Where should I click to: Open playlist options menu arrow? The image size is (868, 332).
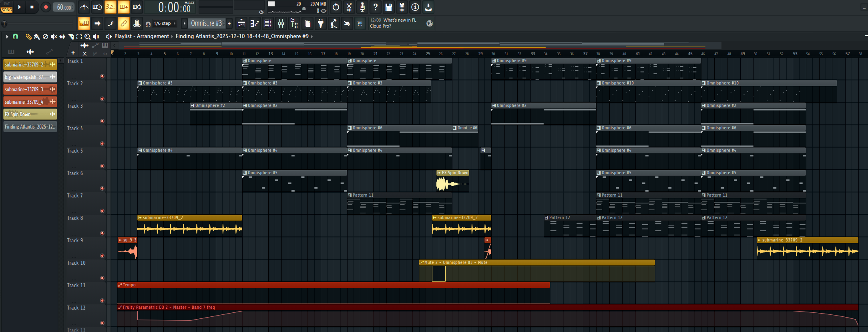point(7,36)
